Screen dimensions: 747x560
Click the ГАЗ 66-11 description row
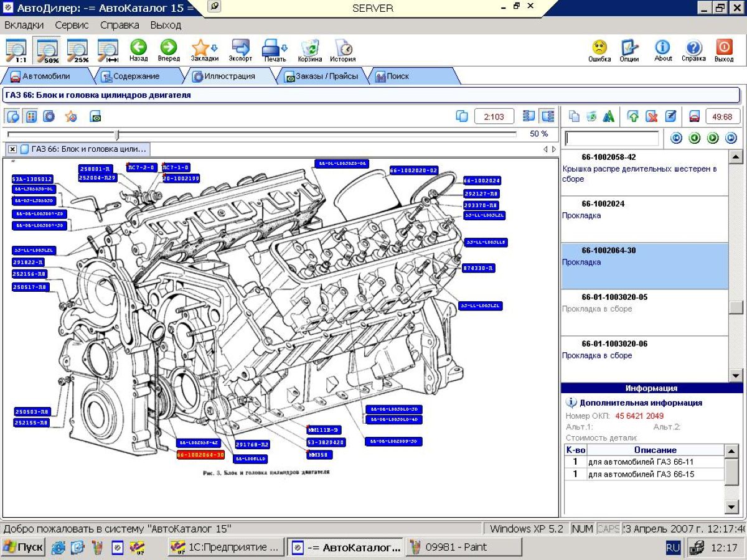click(x=644, y=462)
